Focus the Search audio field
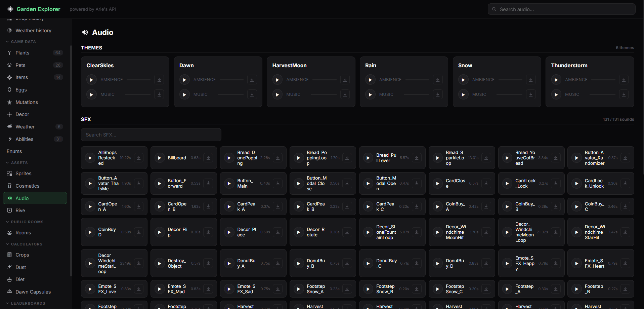Viewport: 644px width, 309px height. [x=561, y=9]
